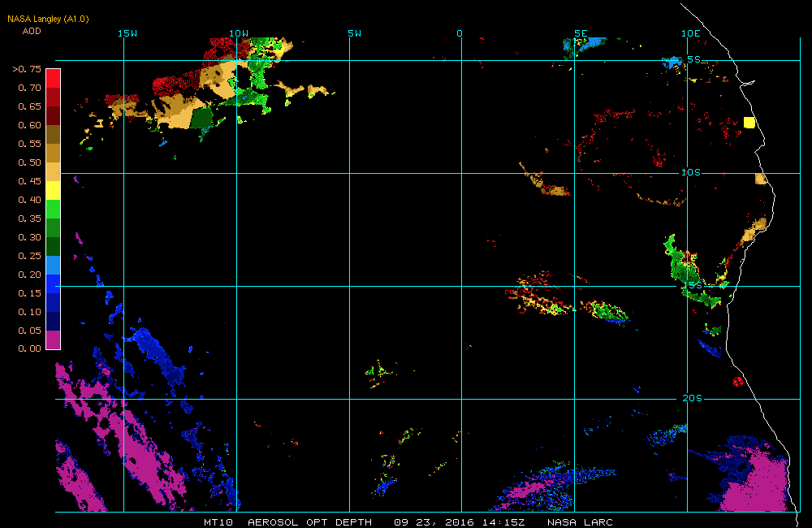The height and width of the screenshot is (528, 812).
Task: Click the 5E longitude label
Action: (581, 33)
